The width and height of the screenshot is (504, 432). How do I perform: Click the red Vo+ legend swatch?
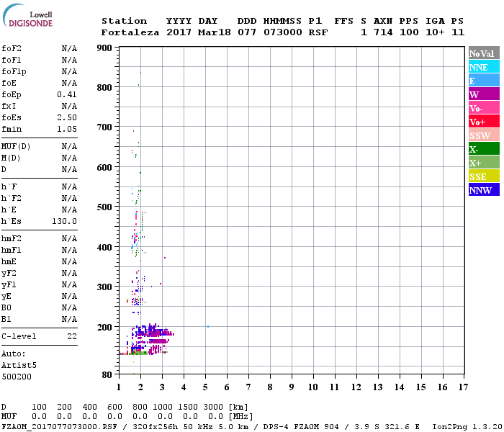(484, 122)
